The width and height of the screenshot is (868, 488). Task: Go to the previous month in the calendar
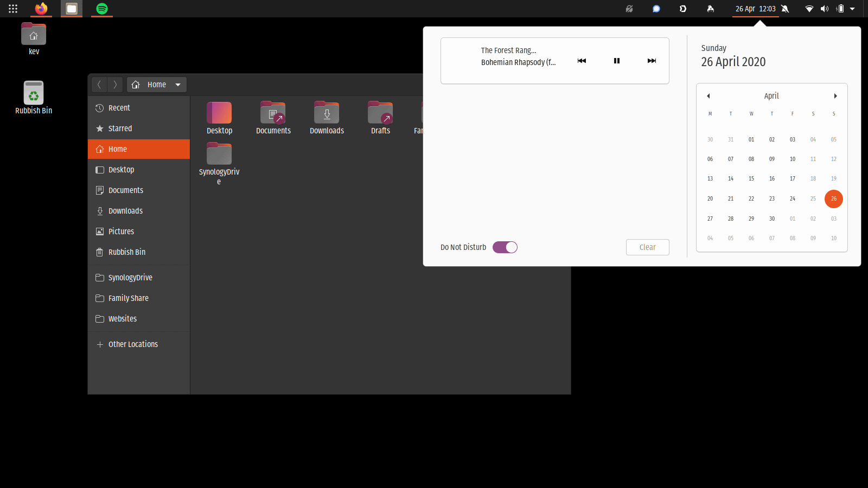point(709,96)
